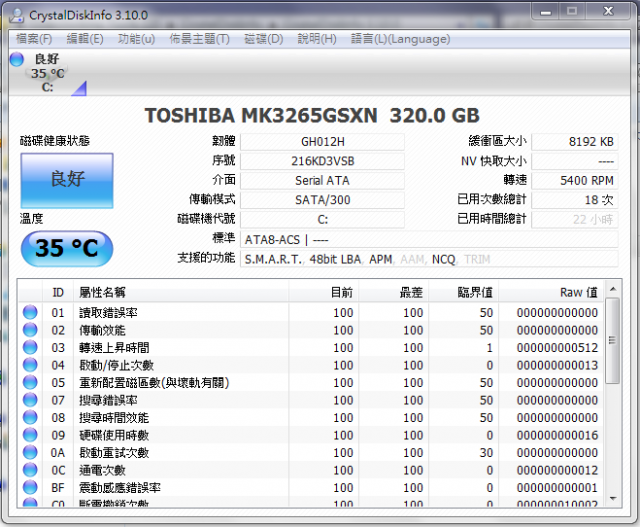640x527 pixels.
Task: Click the rotation rate field 5400 RPM
Action: click(575, 180)
